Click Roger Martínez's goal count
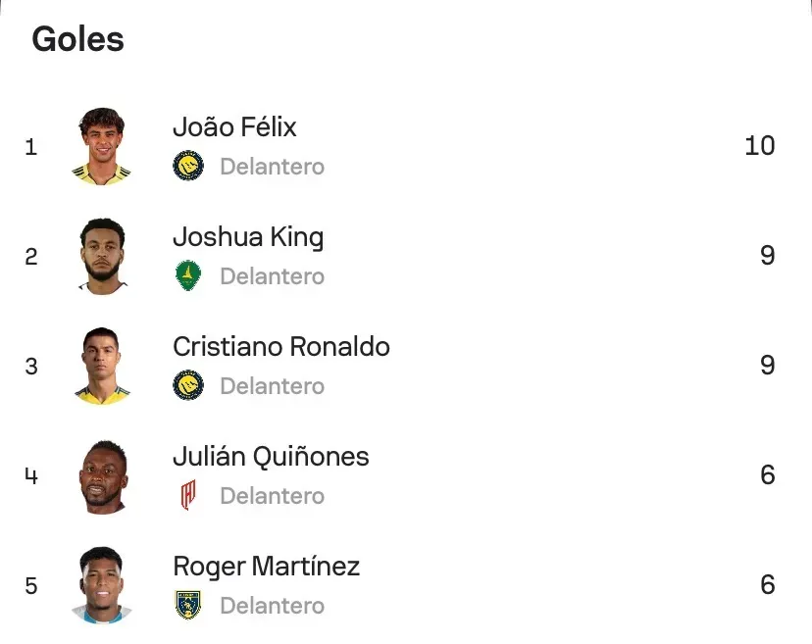The width and height of the screenshot is (812, 644). (767, 585)
